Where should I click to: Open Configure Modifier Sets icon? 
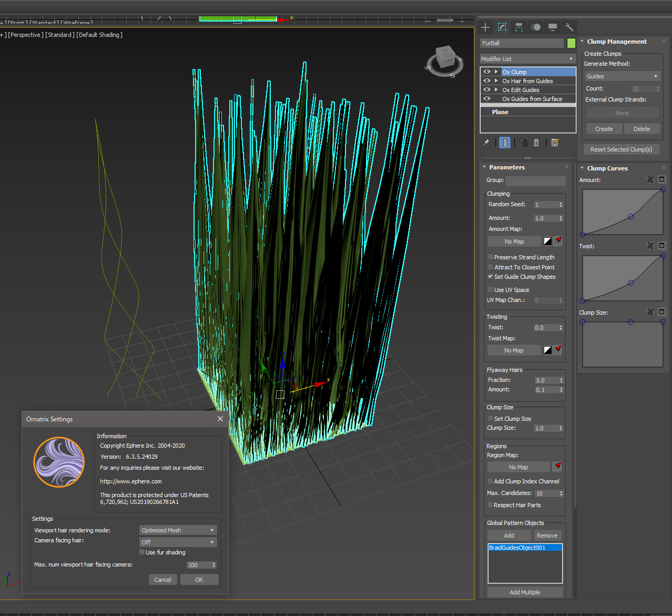[x=555, y=143]
